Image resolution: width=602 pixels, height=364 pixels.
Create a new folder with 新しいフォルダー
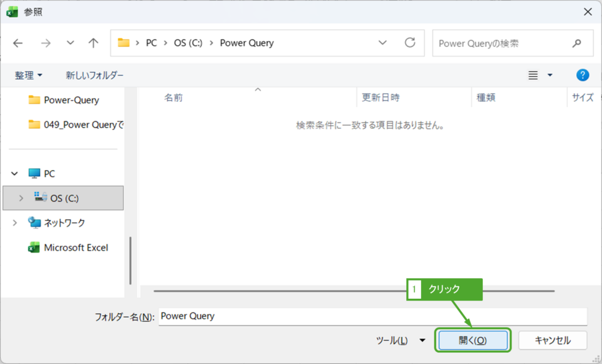pos(95,75)
